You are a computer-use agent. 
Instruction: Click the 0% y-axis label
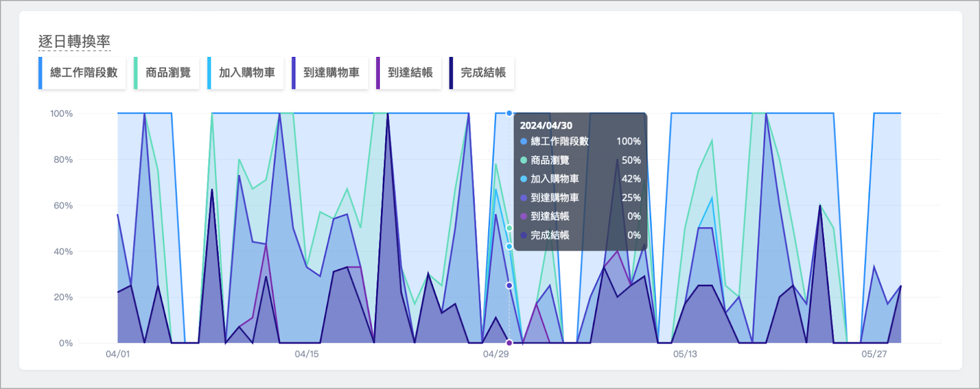[66, 343]
